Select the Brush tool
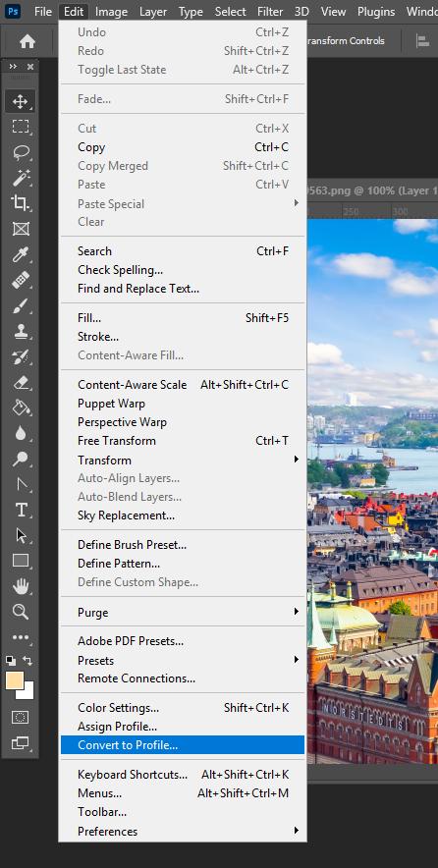Viewport: 438px width, 868px height. (x=21, y=305)
